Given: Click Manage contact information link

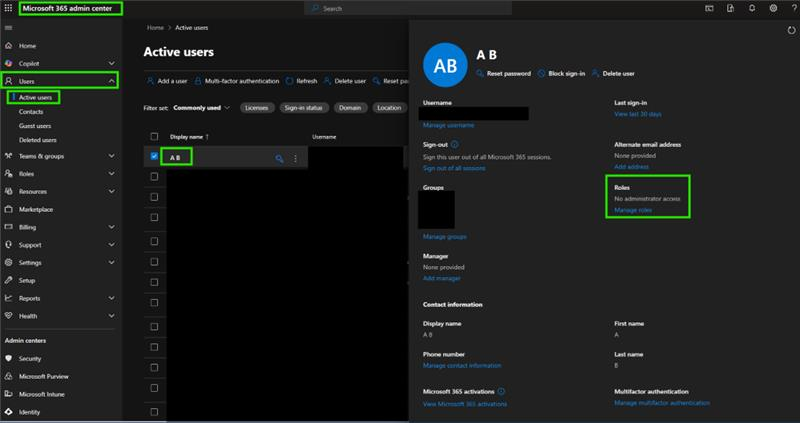Looking at the screenshot, I should (x=462, y=365).
